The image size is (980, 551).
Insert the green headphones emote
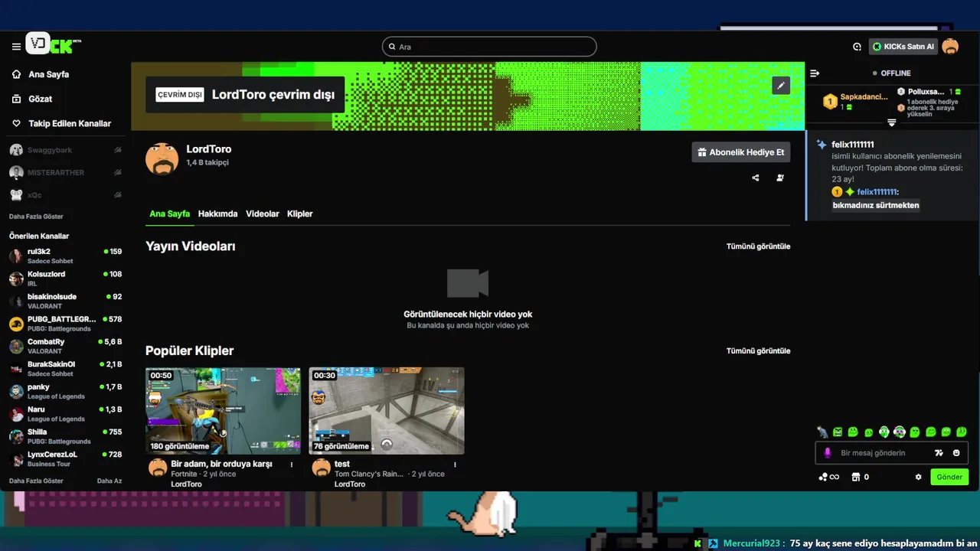884,432
